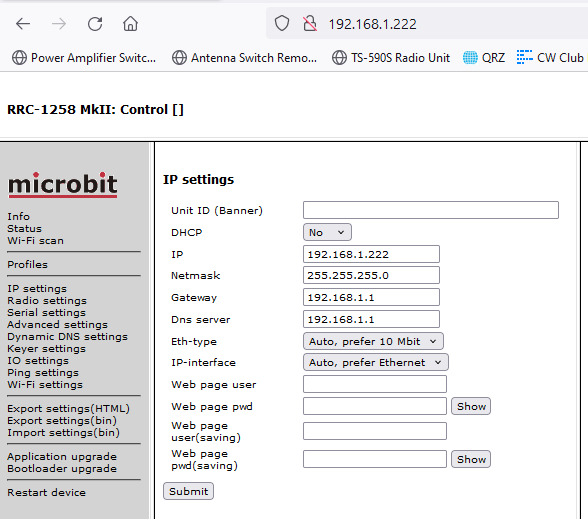588x519 pixels.
Task: Open the CW Club bookmark
Action: [550, 58]
